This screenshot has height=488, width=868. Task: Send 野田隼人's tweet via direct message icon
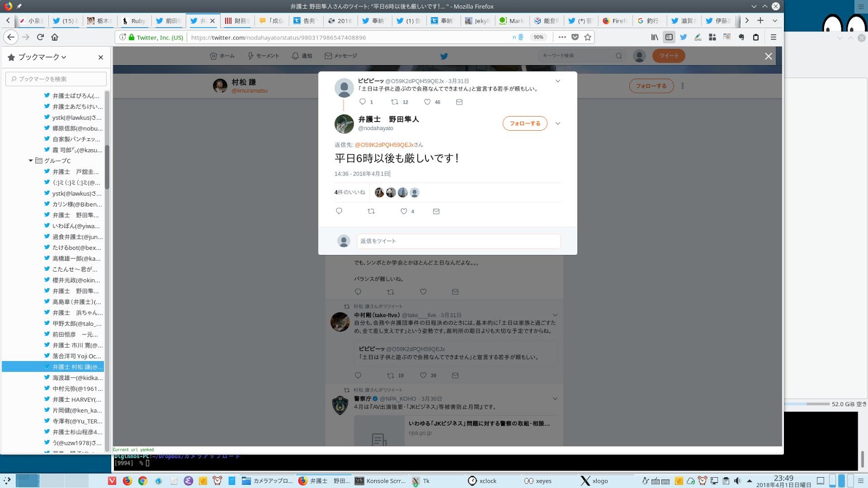click(x=436, y=211)
